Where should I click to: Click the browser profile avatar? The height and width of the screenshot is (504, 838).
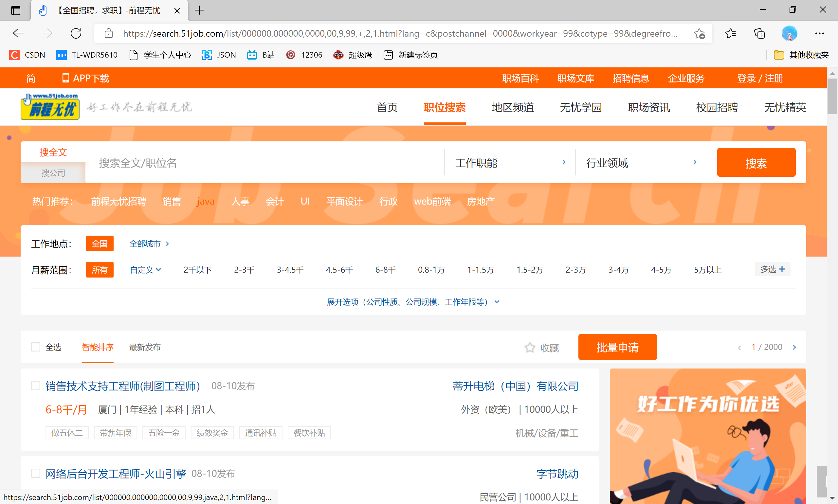pyautogui.click(x=790, y=33)
